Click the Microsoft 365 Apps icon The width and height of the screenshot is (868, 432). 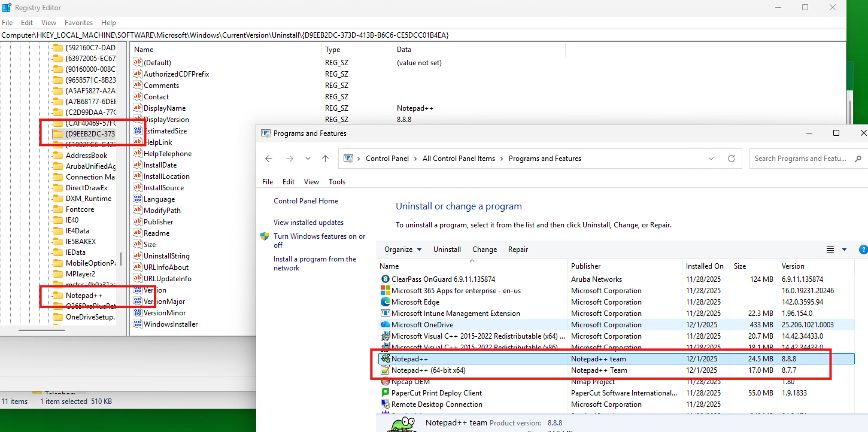tap(386, 291)
